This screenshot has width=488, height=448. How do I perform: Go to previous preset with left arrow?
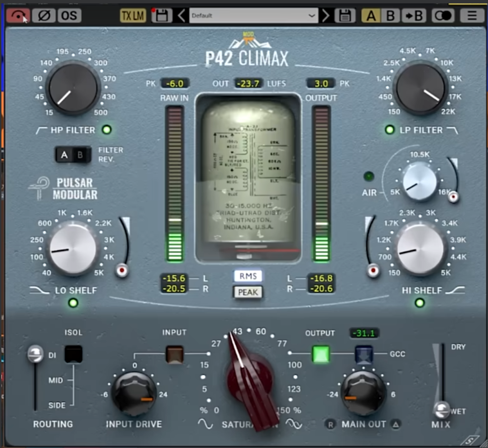(x=182, y=16)
